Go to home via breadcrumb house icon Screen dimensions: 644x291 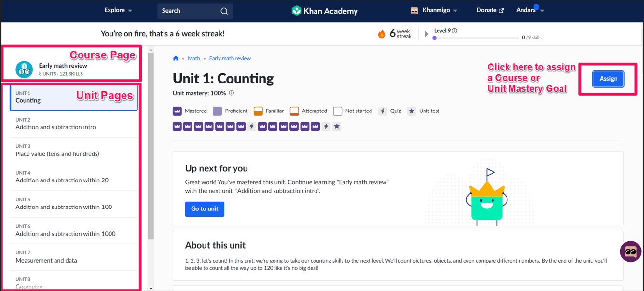(176, 58)
